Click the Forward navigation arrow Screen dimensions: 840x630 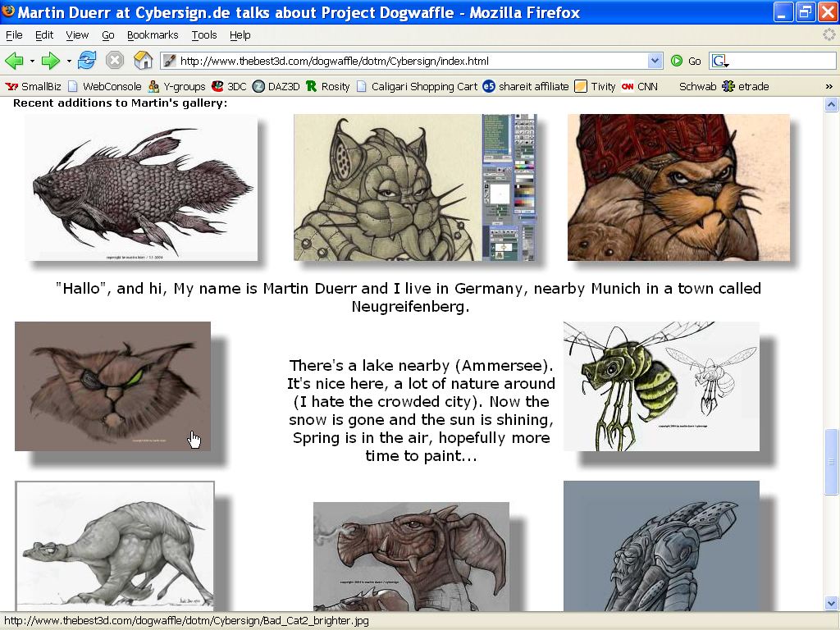50,61
